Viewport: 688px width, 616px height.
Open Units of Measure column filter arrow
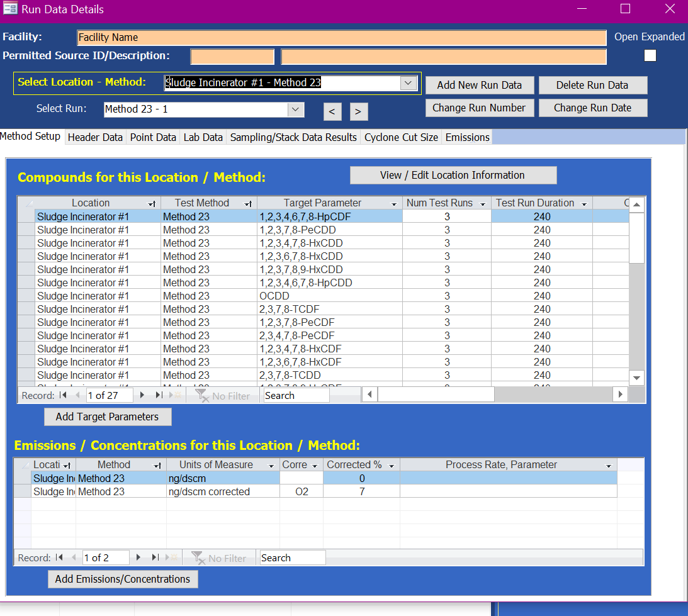(x=271, y=466)
